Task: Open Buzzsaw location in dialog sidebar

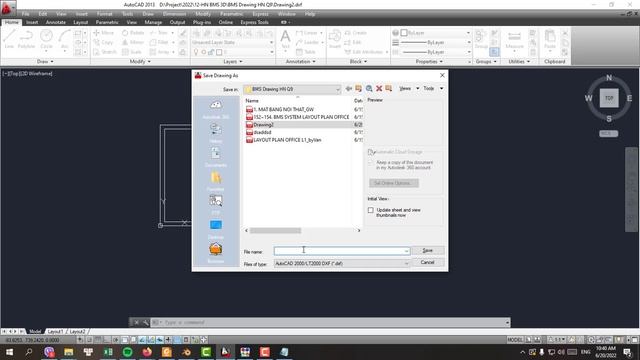Action: [x=216, y=253]
